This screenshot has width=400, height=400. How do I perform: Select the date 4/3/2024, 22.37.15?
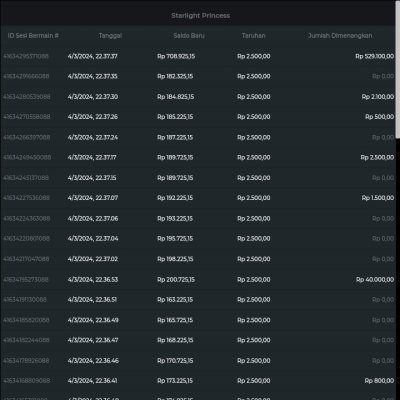click(92, 178)
